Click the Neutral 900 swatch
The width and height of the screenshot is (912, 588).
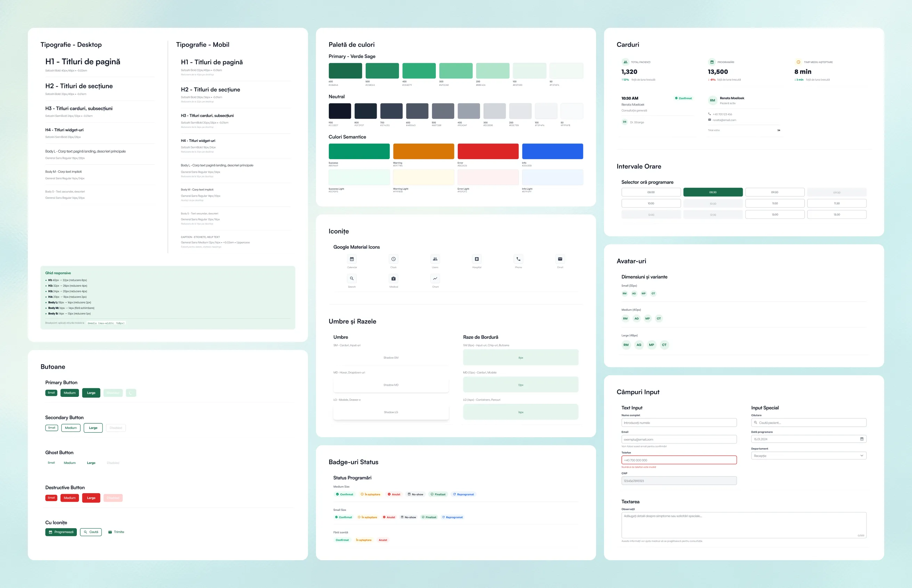[340, 111]
